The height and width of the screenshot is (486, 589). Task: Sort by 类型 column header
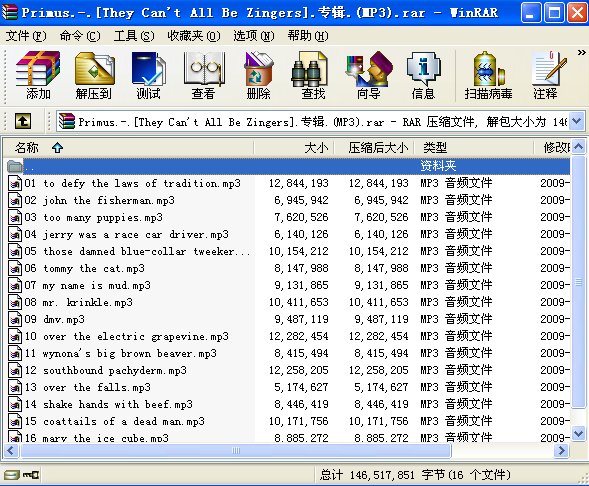point(474,148)
